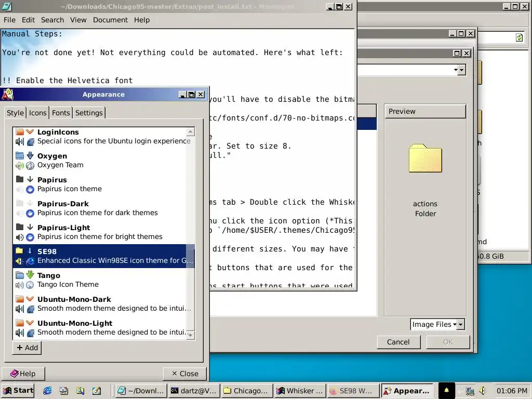Image resolution: width=532 pixels, height=399 pixels.
Task: Open Help in the Appearance dialog
Action: [x=23, y=374]
